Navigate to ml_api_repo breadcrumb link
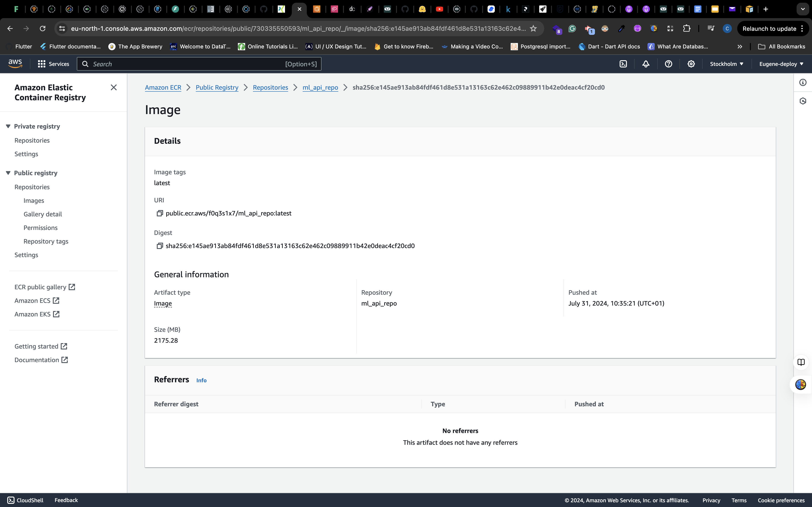 pos(320,88)
